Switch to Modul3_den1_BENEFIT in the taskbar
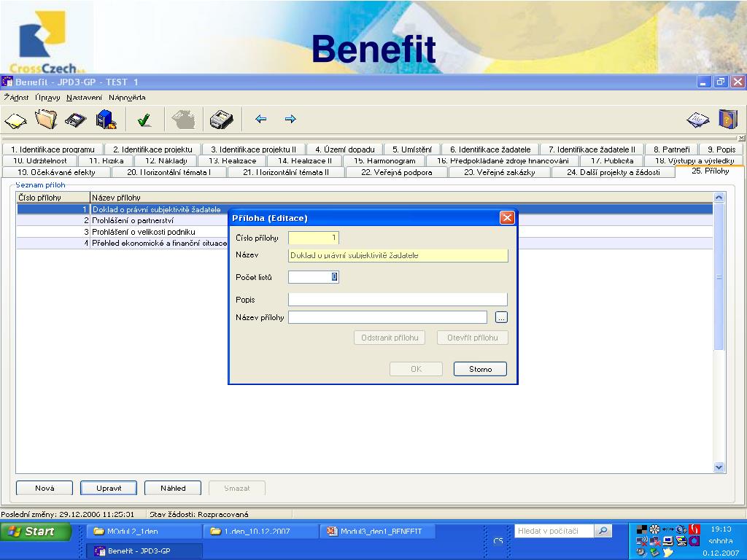The image size is (747, 560). click(x=377, y=532)
